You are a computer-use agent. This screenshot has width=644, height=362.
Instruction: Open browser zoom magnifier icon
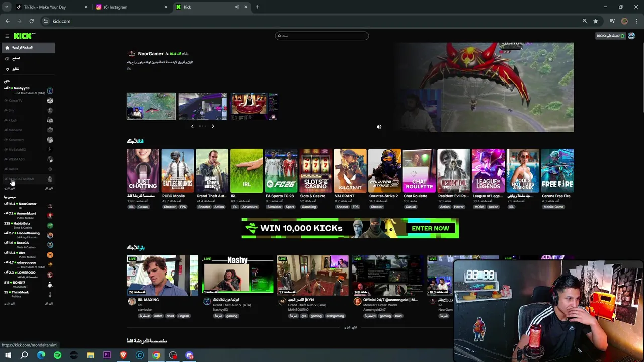pos(585,21)
